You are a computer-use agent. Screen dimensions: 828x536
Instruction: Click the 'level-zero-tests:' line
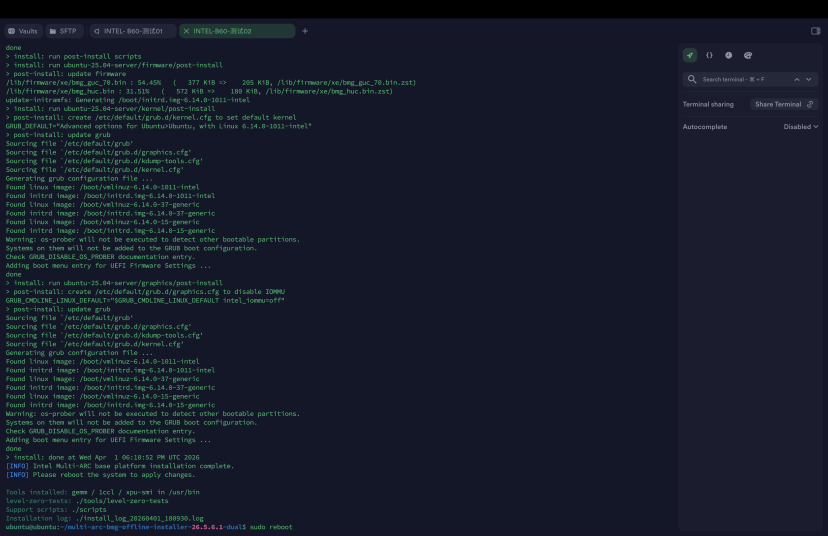pyautogui.click(x=87, y=501)
